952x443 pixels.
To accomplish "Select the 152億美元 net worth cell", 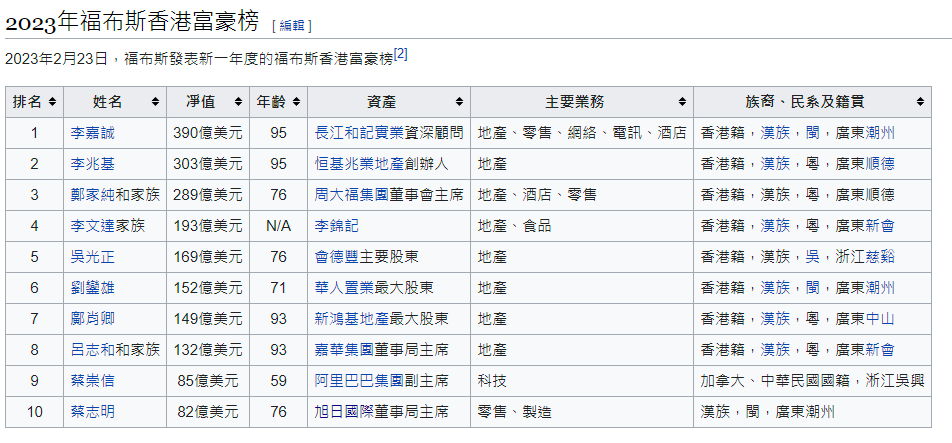I will 208,288.
